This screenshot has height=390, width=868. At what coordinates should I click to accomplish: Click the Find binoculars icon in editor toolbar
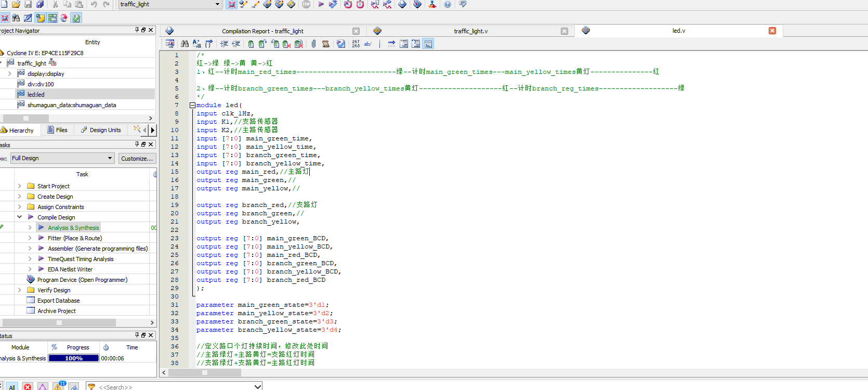click(x=185, y=44)
